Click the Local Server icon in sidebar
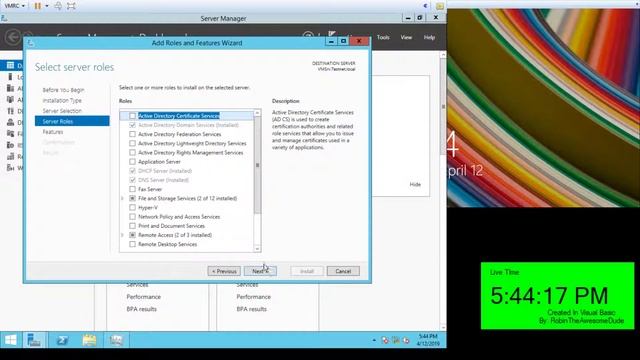 [x=10, y=77]
